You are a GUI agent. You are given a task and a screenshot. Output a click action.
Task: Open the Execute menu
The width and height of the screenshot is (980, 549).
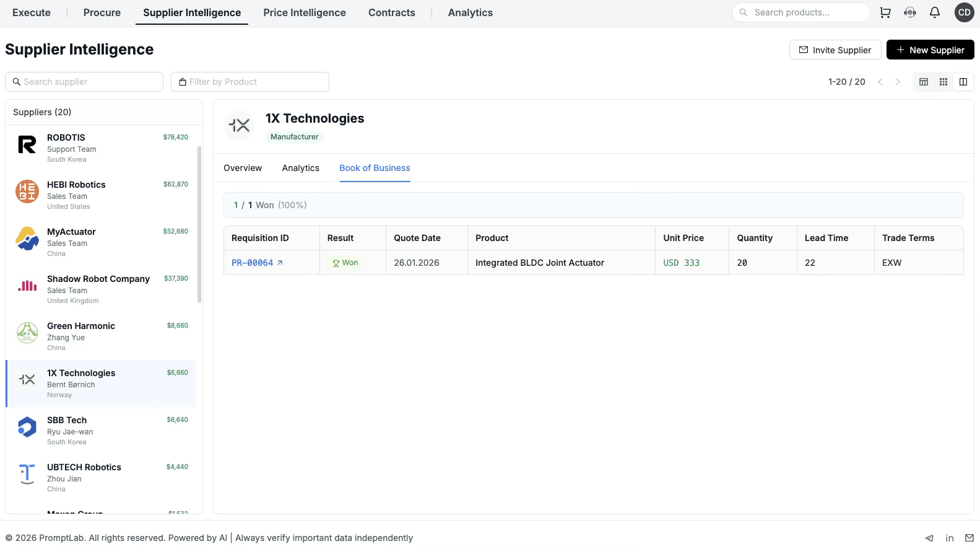tap(32, 12)
